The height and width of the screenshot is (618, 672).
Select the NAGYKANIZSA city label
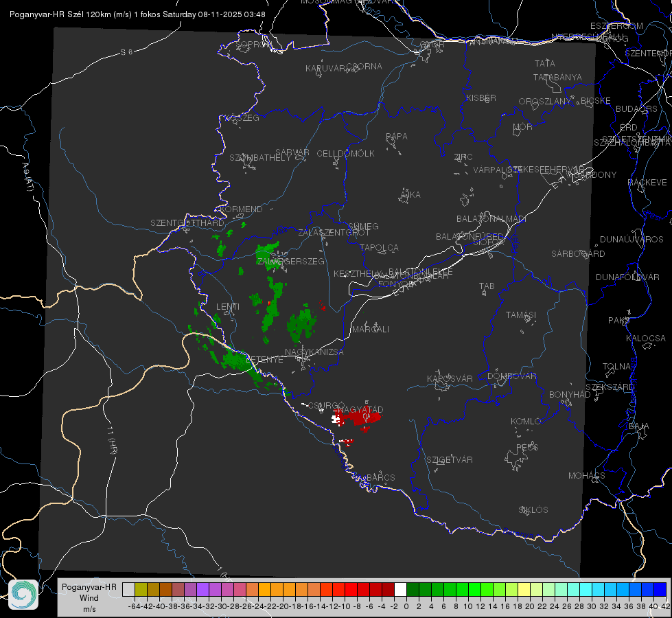click(314, 352)
